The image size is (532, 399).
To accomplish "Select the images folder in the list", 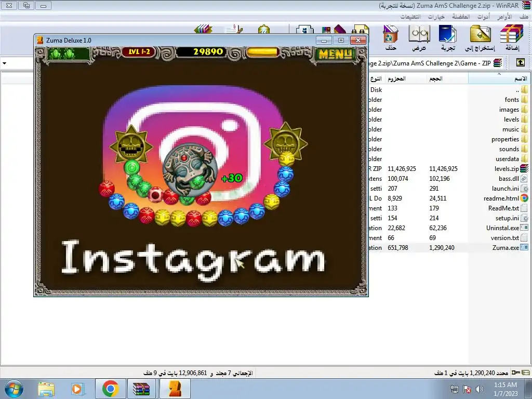I will [448, 110].
